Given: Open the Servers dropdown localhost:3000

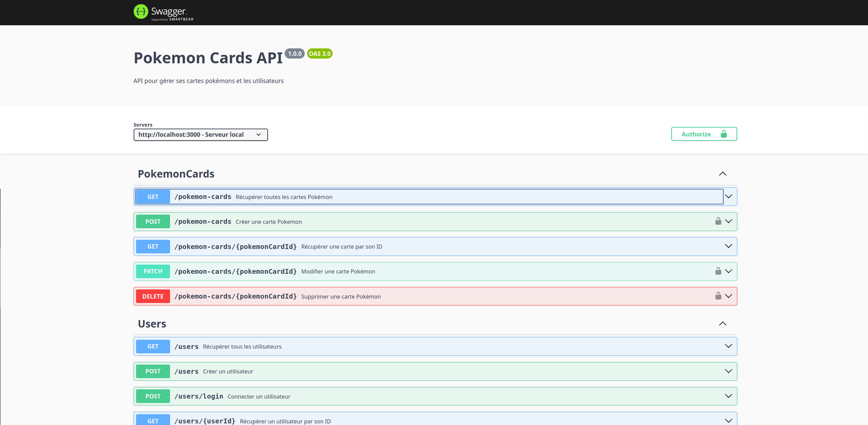Looking at the screenshot, I should point(201,135).
